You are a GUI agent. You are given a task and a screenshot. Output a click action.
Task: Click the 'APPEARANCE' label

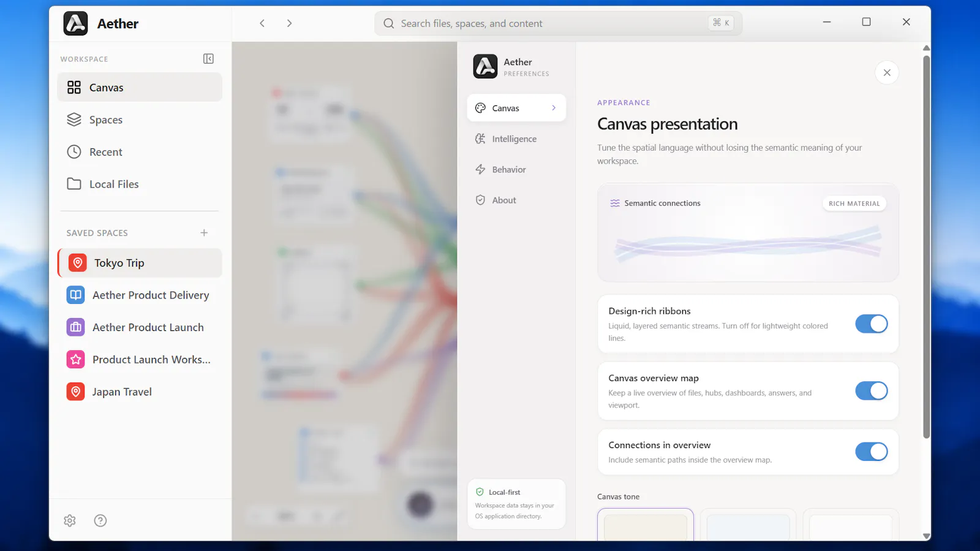(624, 102)
